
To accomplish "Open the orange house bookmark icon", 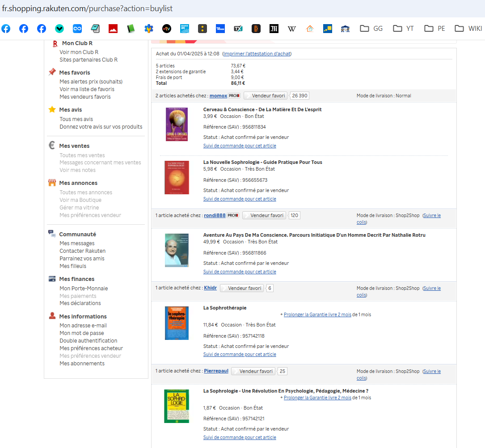I will pos(310,29).
